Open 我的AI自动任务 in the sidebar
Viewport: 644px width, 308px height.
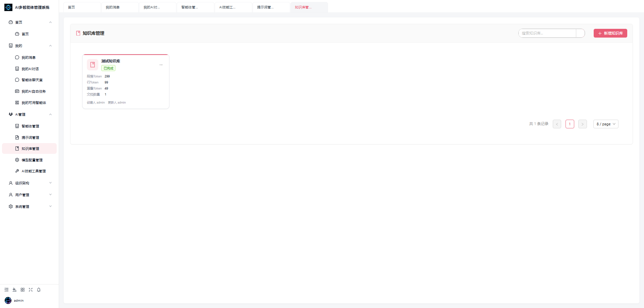pyautogui.click(x=30, y=91)
